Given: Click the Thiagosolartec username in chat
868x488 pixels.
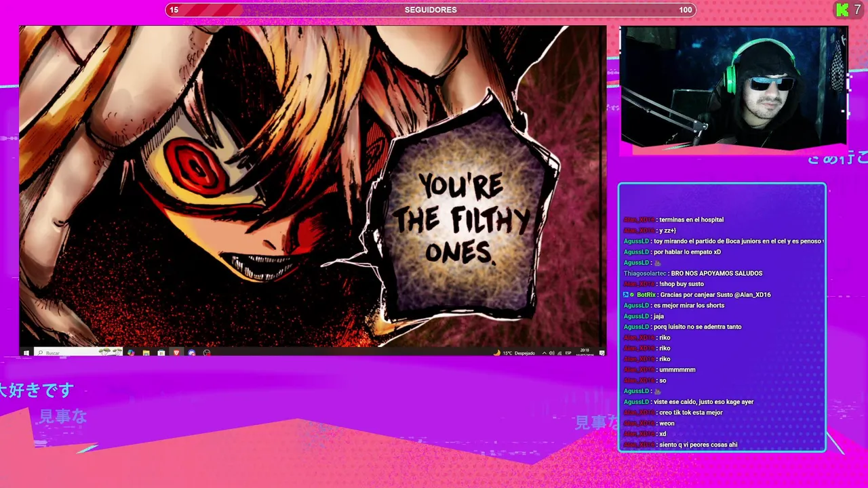Looking at the screenshot, I should pos(645,273).
